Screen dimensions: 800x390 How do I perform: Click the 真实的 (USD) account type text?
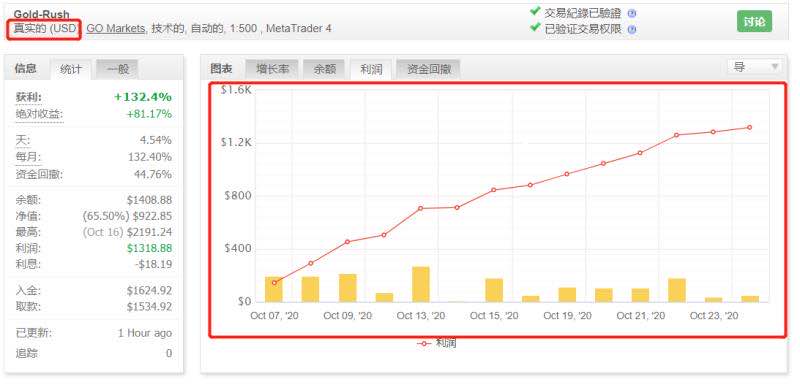point(45,29)
